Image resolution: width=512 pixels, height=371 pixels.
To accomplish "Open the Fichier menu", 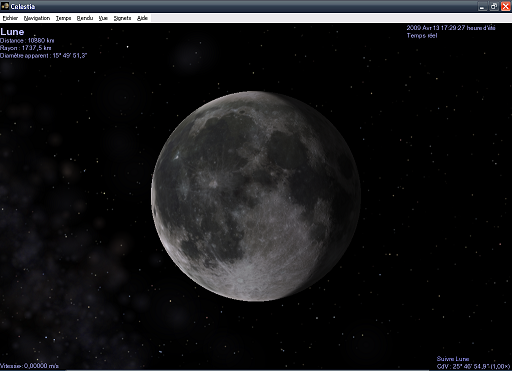I will pyautogui.click(x=10, y=18).
